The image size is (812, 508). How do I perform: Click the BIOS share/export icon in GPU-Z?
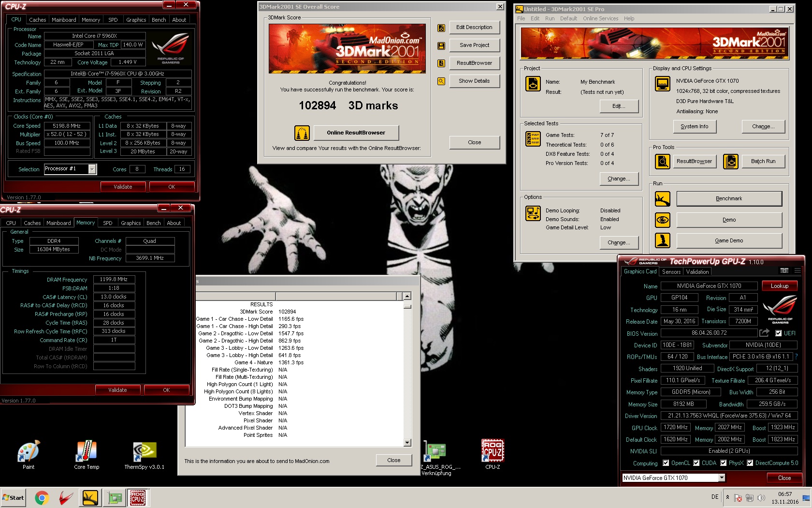pyautogui.click(x=764, y=333)
